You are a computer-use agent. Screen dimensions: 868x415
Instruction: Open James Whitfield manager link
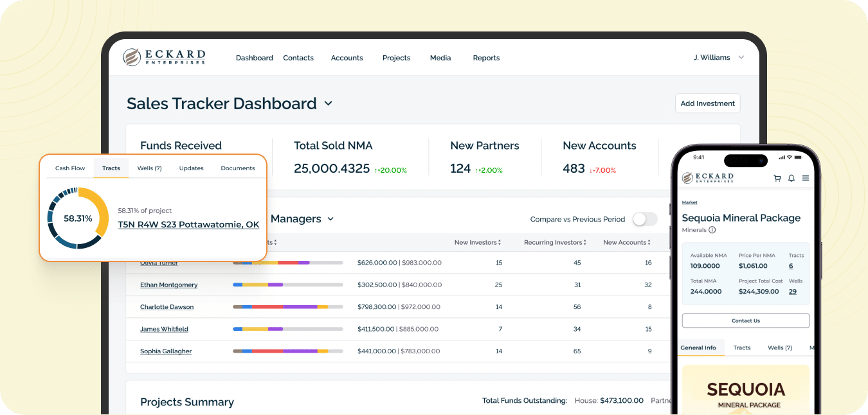(x=165, y=329)
